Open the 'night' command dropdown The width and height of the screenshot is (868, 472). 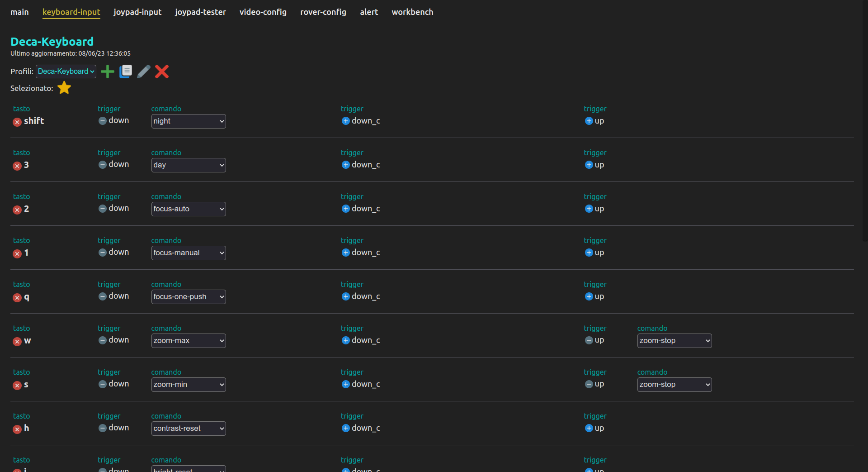(189, 121)
